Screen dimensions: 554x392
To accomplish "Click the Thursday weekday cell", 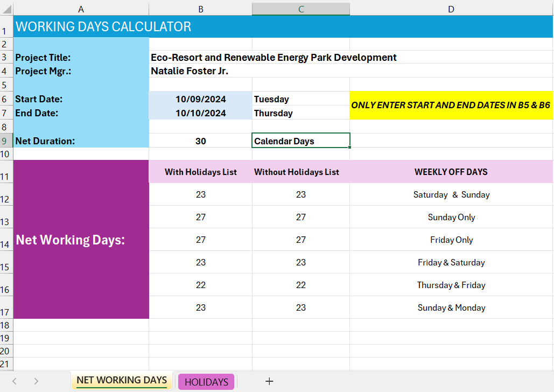I will point(301,113).
